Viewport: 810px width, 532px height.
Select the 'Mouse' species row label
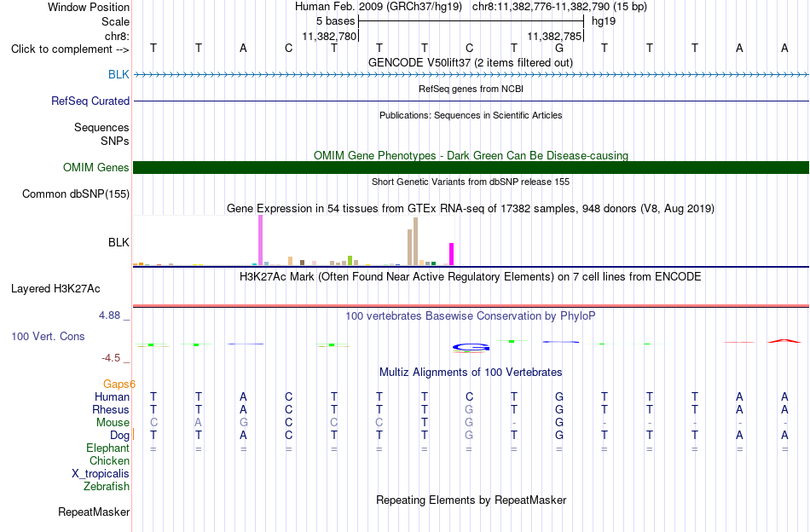[x=113, y=423]
